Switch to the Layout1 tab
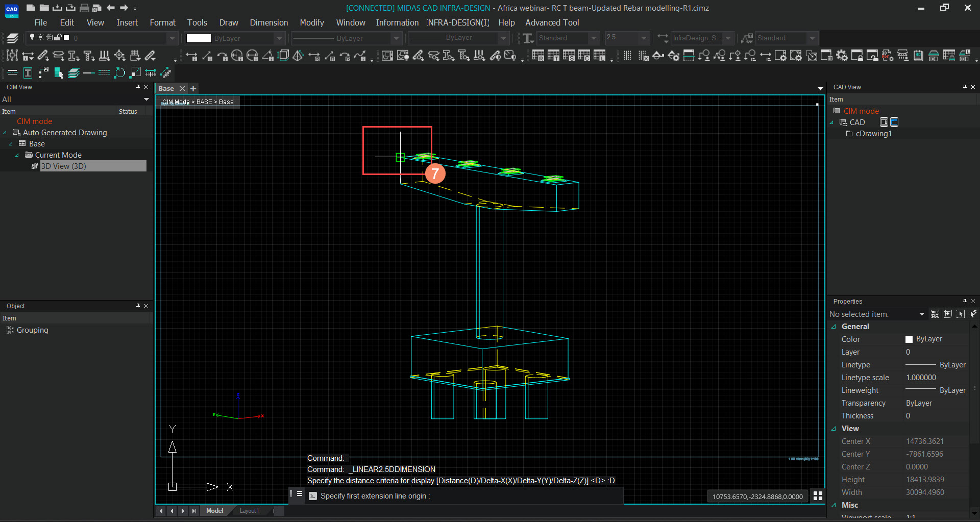980x522 pixels. click(249, 511)
